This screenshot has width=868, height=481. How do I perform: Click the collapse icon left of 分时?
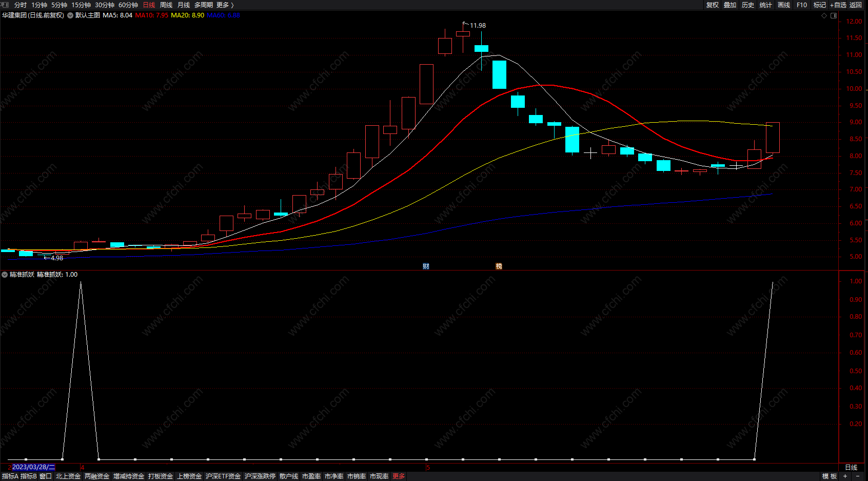[5, 5]
